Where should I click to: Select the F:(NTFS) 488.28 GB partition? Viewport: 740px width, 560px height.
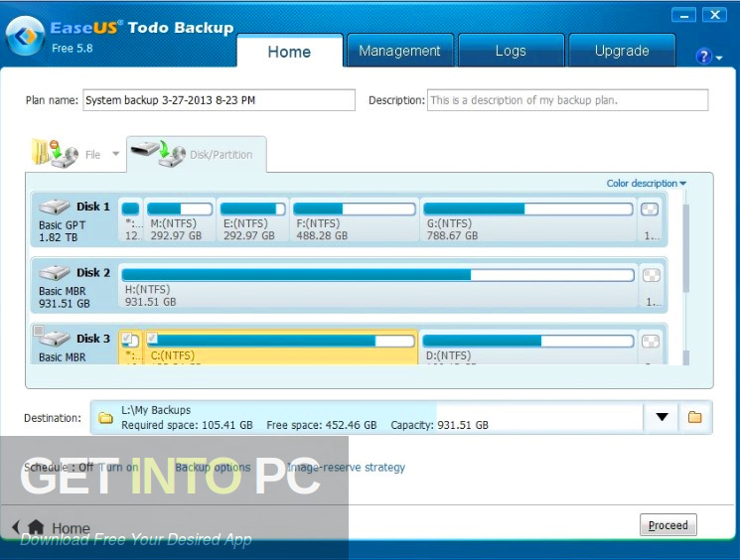tap(354, 219)
